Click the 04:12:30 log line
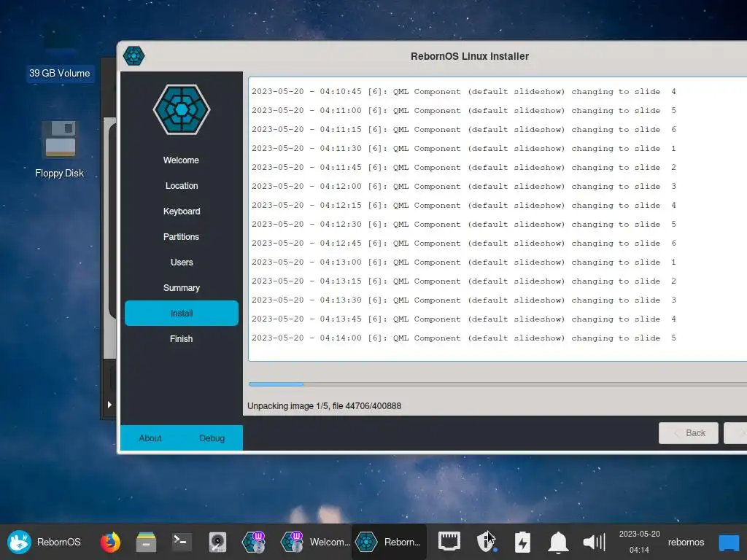This screenshot has height=560, width=747. click(463, 225)
